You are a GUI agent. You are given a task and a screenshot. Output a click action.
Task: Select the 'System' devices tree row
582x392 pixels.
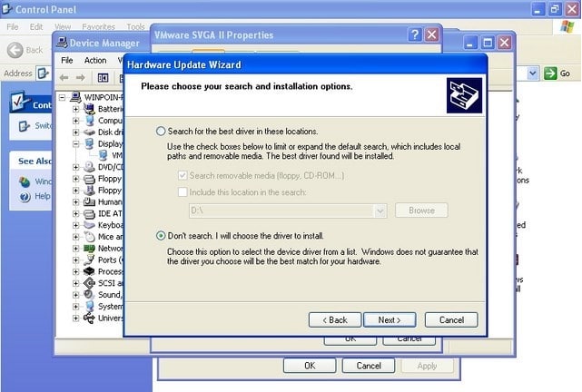(110, 307)
